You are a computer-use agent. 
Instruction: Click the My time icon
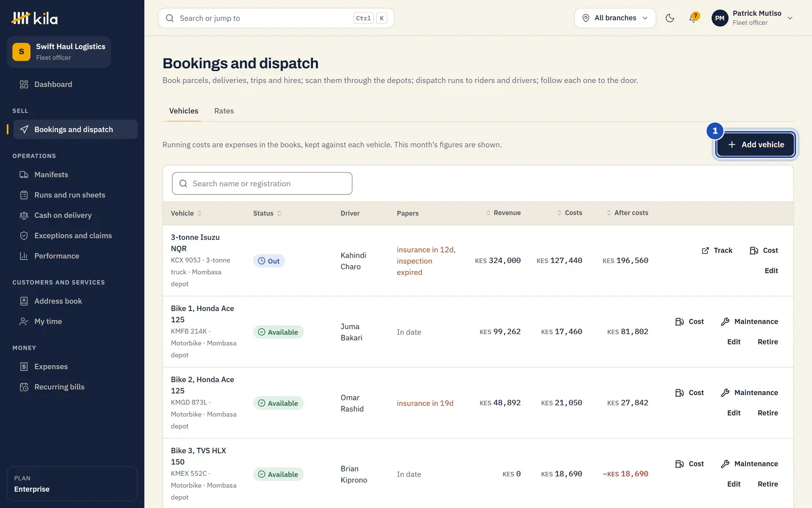24,322
